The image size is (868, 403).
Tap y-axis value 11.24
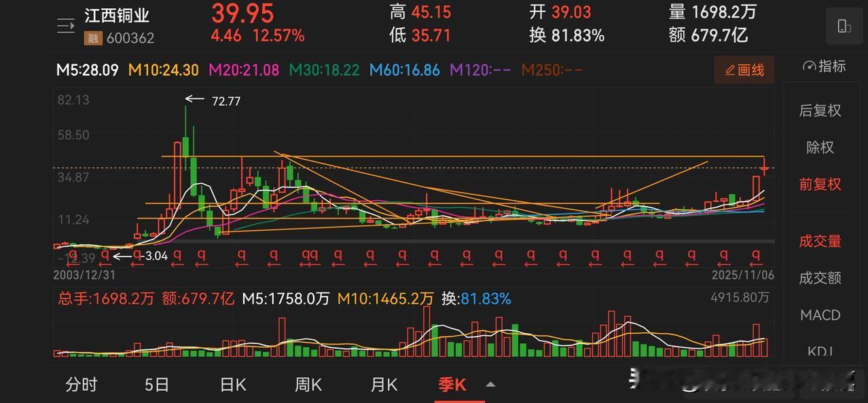tap(74, 219)
